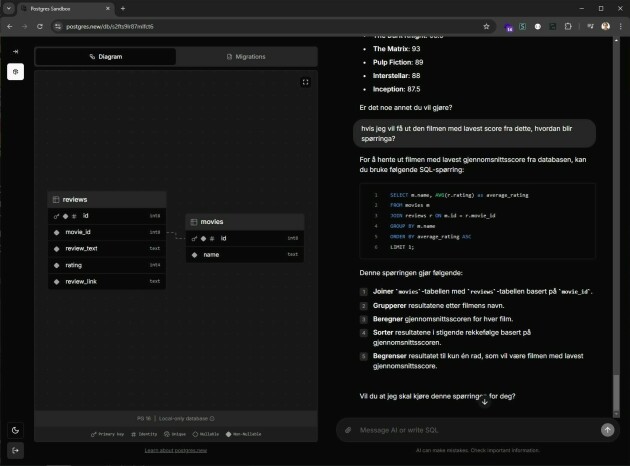The height and width of the screenshot is (466, 630).
Task: Open the tab search dropdown arrow
Action: [x=8, y=8]
